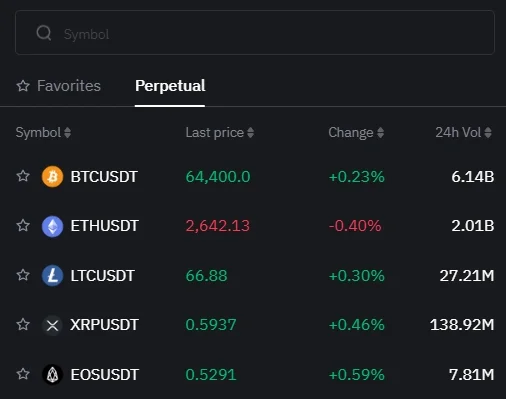The image size is (506, 399).
Task: Click the search magnifier icon
Action: 44,33
